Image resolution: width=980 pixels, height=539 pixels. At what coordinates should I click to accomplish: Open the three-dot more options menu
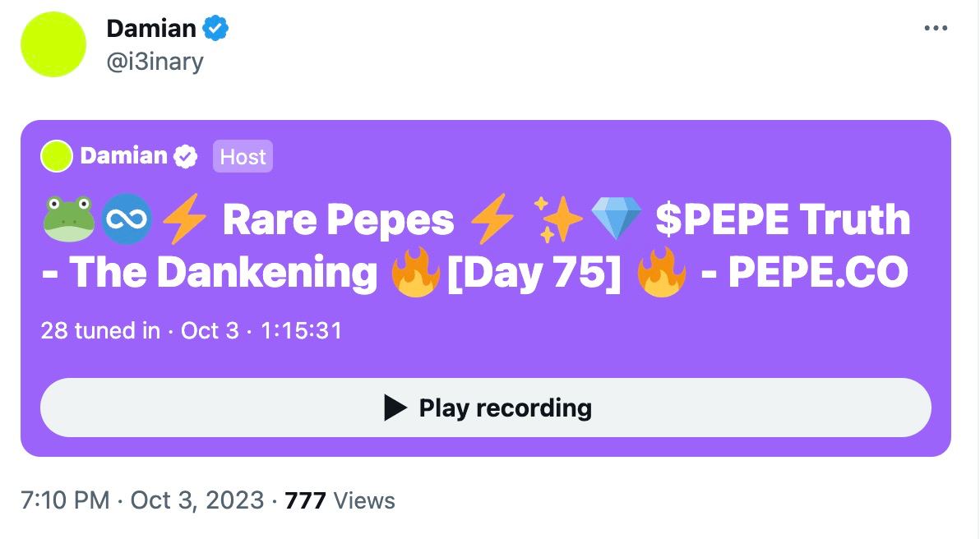point(936,28)
